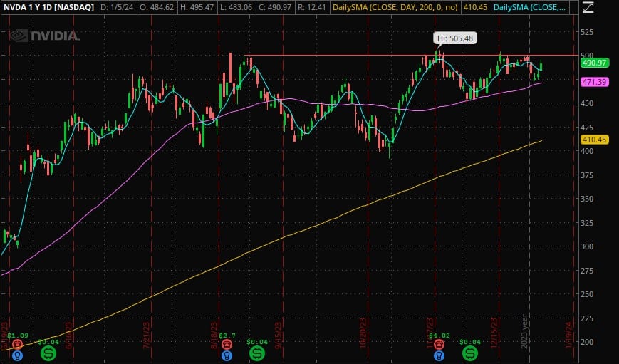Click the 350 price axis label

click(587, 199)
